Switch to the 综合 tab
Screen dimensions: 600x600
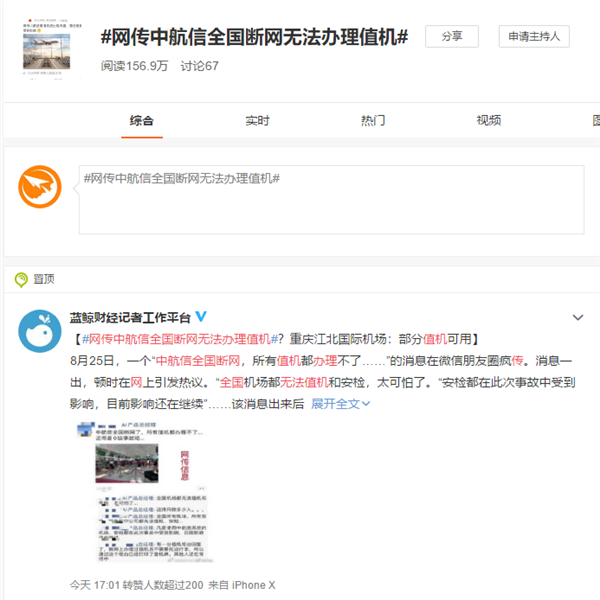tap(142, 121)
